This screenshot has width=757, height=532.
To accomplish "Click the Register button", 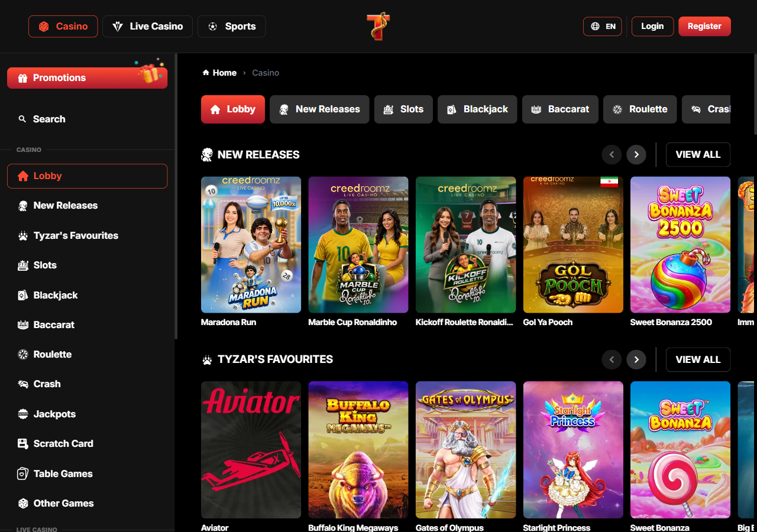I will pyautogui.click(x=704, y=27).
